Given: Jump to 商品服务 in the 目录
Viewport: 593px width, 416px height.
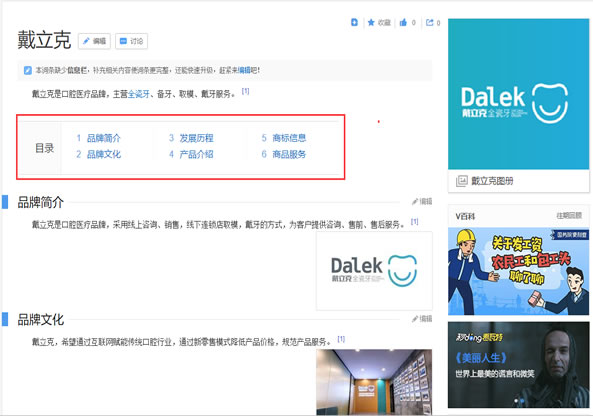Looking at the screenshot, I should [289, 154].
